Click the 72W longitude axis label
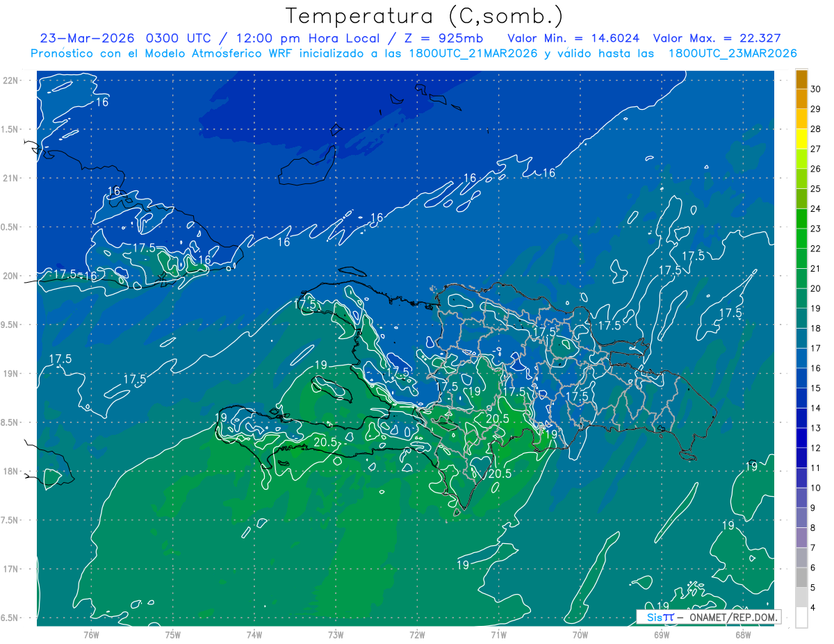834x644 pixels. [417, 634]
